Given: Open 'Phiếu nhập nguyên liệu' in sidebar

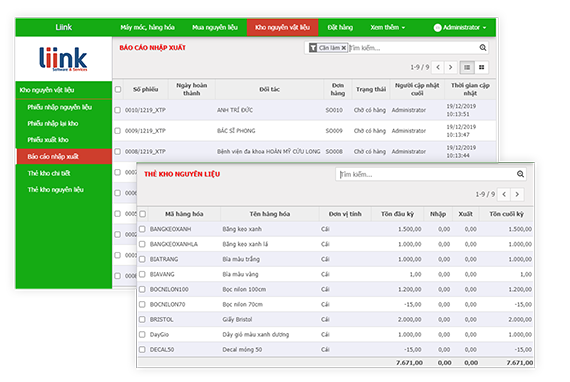Looking at the screenshot, I should [60, 107].
